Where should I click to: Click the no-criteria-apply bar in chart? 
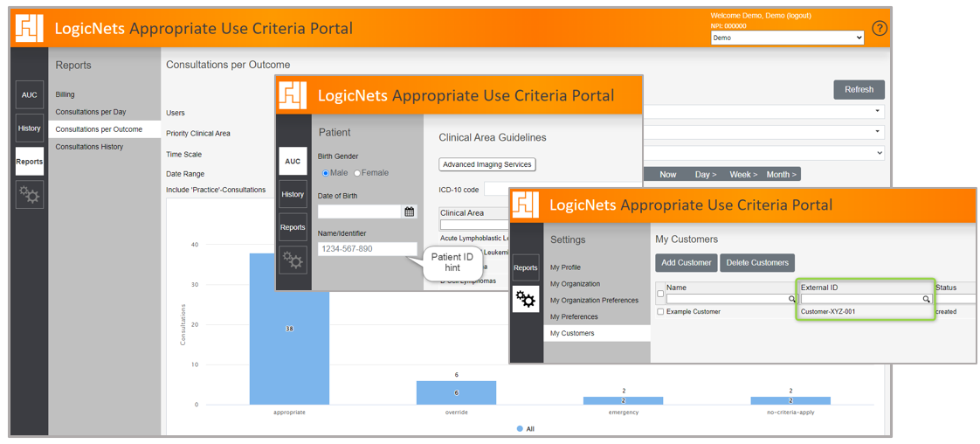790,400
